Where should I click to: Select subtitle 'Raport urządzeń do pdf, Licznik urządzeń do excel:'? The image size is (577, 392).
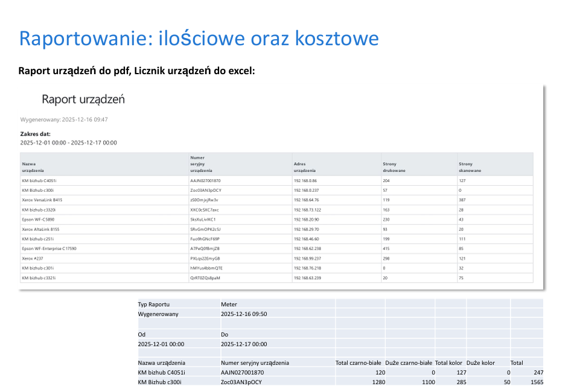pyautogui.click(x=136, y=71)
